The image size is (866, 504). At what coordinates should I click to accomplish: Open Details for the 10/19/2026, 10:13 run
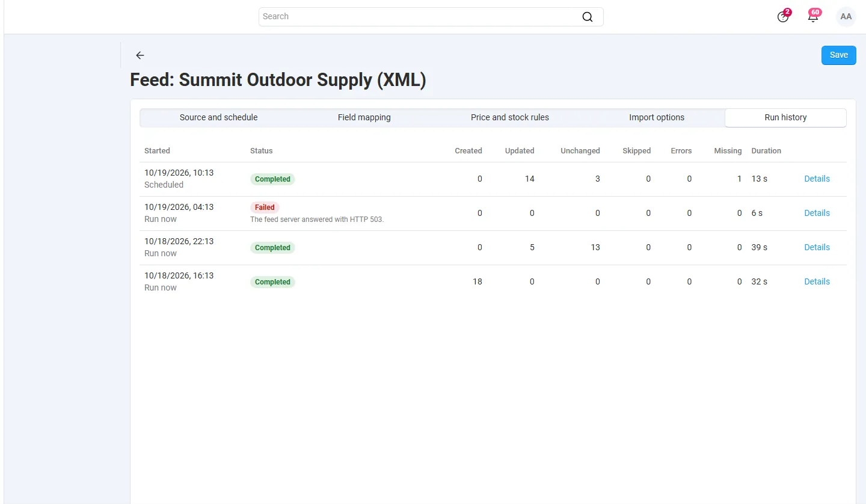817,179
